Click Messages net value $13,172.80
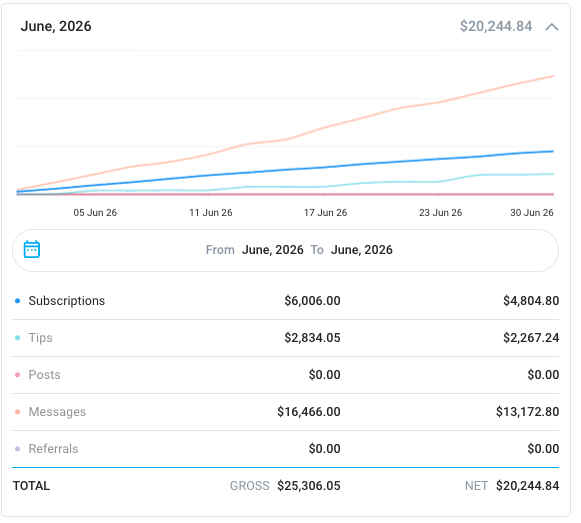Screen dimensions: 581x523 click(528, 412)
